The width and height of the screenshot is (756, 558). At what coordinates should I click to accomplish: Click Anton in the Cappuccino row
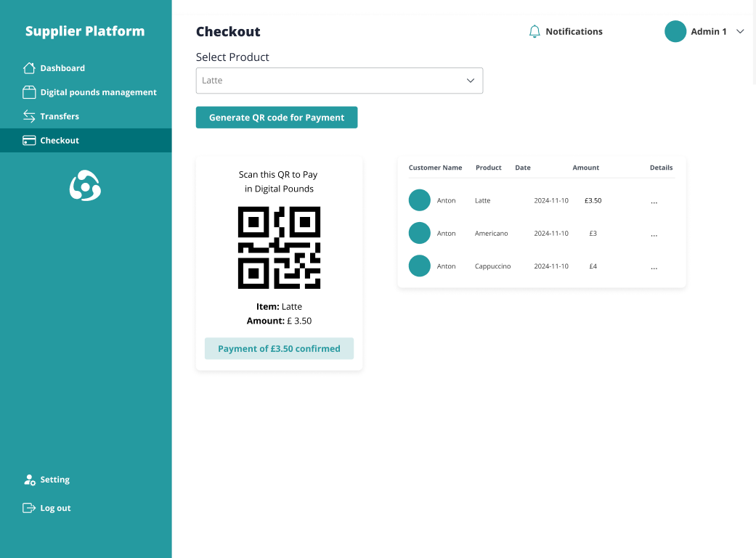(x=446, y=266)
